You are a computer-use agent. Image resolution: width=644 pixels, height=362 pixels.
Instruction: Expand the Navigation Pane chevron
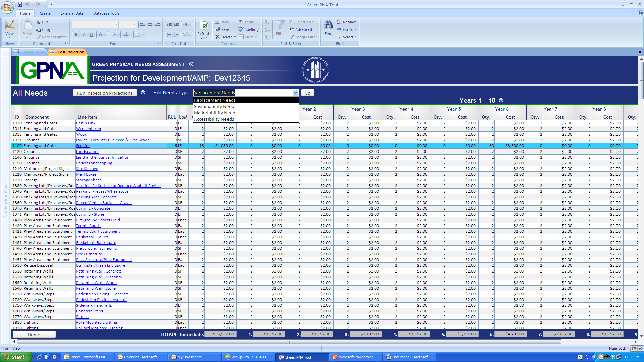(5, 52)
